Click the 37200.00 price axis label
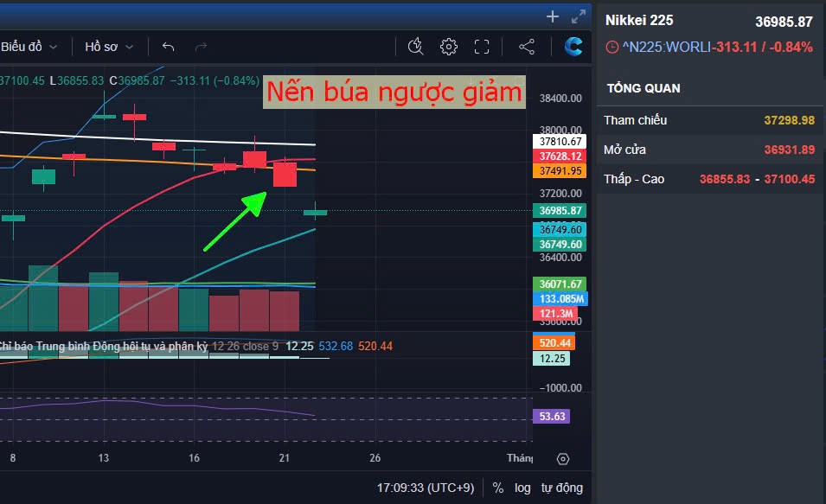The height and width of the screenshot is (504, 826). click(560, 194)
